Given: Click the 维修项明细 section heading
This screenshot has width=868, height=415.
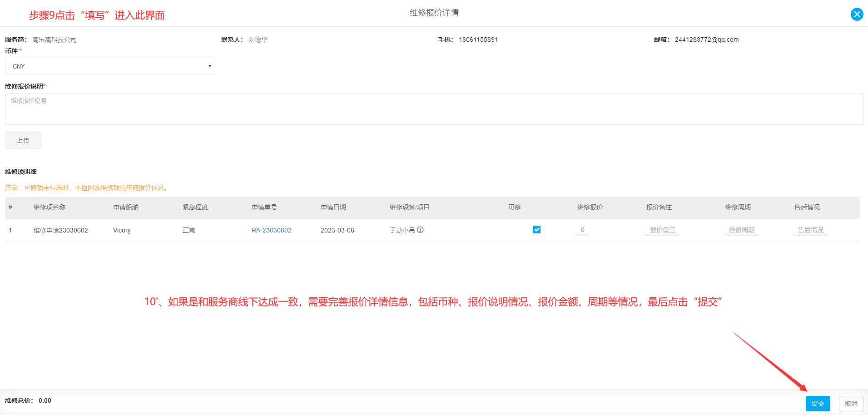Looking at the screenshot, I should click(x=21, y=172).
